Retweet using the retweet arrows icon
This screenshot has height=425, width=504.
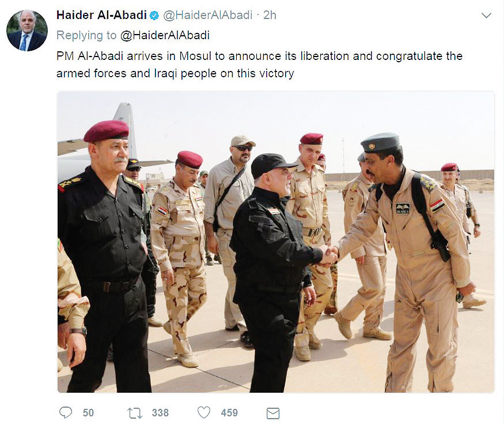(x=135, y=413)
